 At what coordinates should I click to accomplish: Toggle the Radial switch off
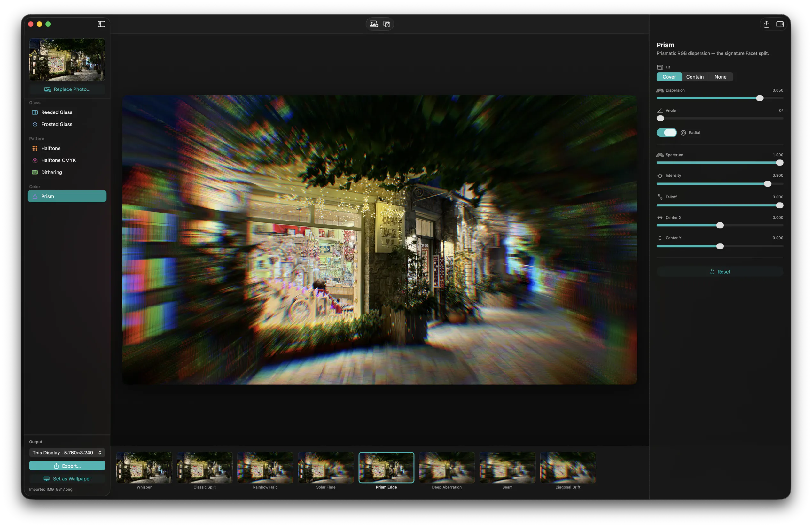[x=666, y=133]
